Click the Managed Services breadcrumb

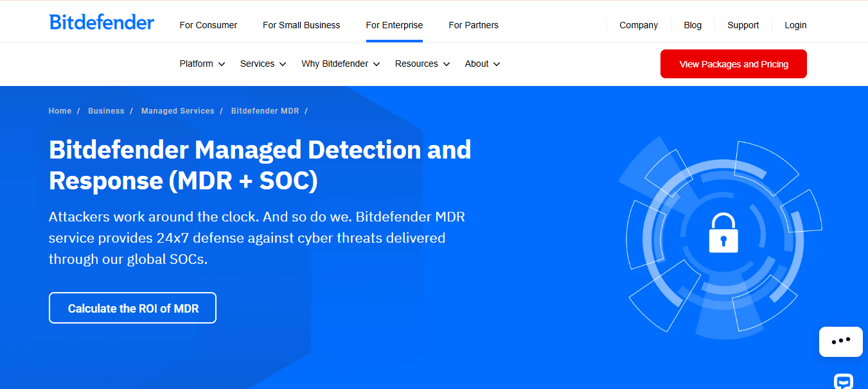pyautogui.click(x=178, y=111)
